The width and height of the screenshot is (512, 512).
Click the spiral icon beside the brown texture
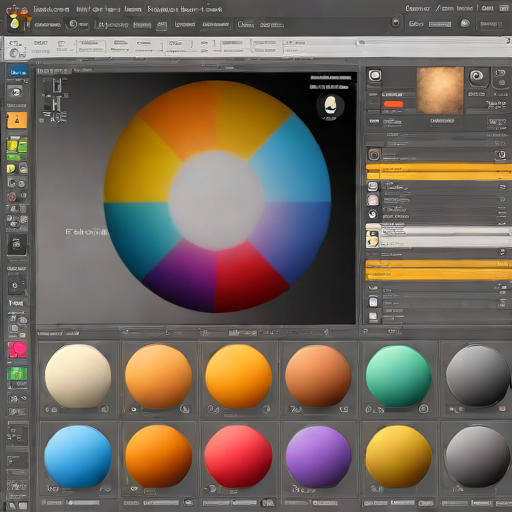477,77
